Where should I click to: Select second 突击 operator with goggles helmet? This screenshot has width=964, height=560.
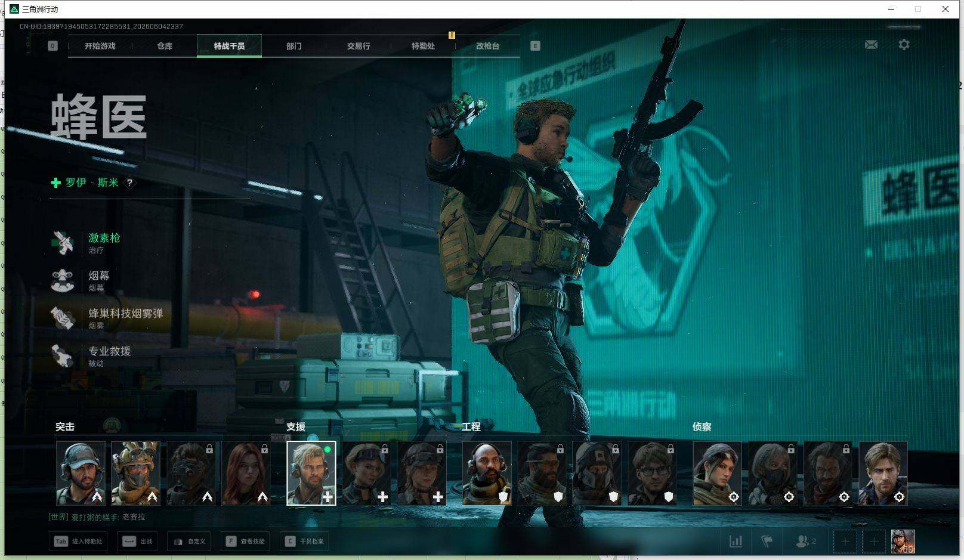(x=136, y=473)
